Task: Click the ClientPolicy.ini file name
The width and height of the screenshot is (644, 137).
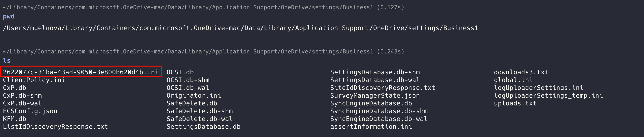Action: (34, 80)
